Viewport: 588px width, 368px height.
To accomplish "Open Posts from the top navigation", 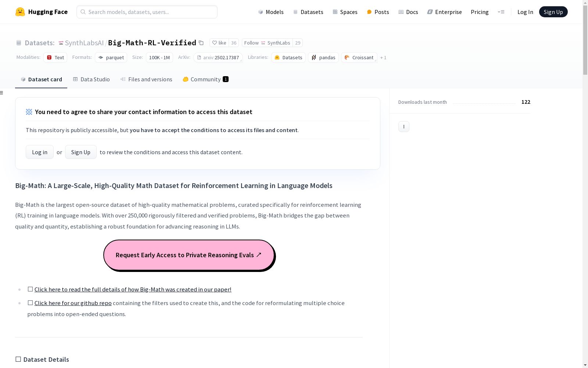I will (x=378, y=12).
